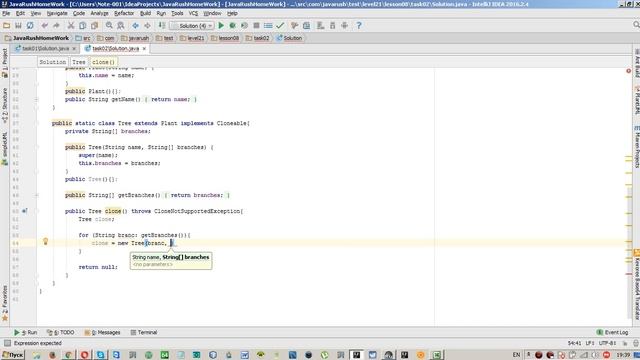
Task: Click the Help question mark icon
Action: [x=359, y=25]
